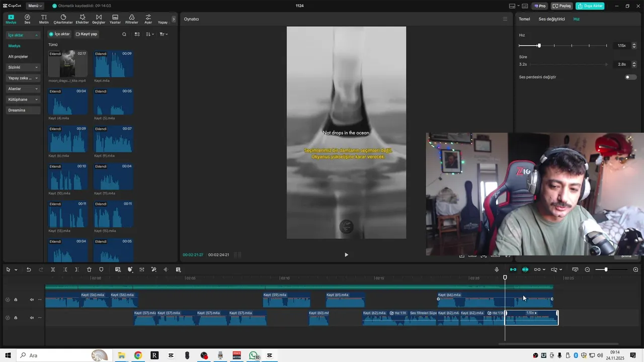Toggle 'Ses perdesini değiştir' switch
Image resolution: width=644 pixels, height=362 pixels.
pos(630,77)
